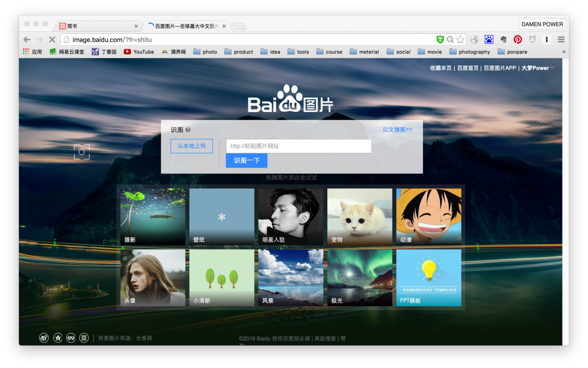Click the Douban 豆 footer icon
The image size is (588, 368).
click(84, 338)
